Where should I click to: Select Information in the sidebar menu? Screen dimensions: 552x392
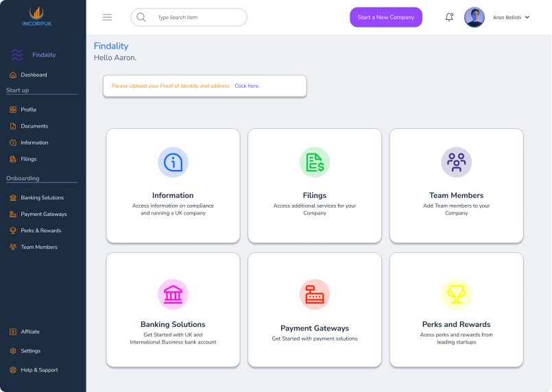coord(34,143)
